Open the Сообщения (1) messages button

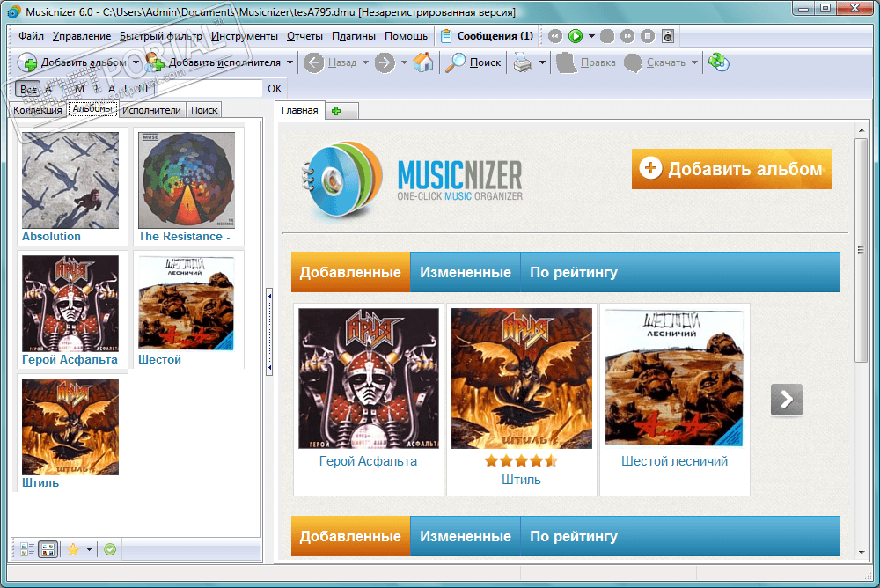487,36
